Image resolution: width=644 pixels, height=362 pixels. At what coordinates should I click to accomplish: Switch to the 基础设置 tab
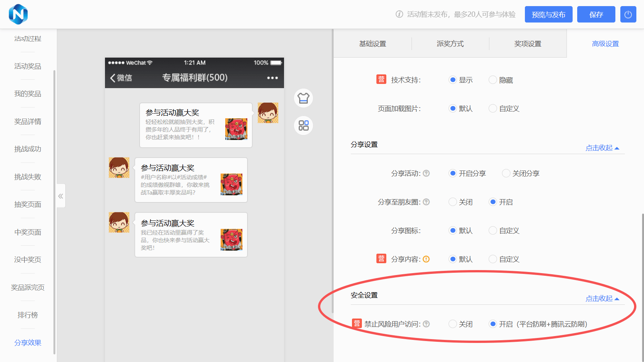[x=373, y=44]
